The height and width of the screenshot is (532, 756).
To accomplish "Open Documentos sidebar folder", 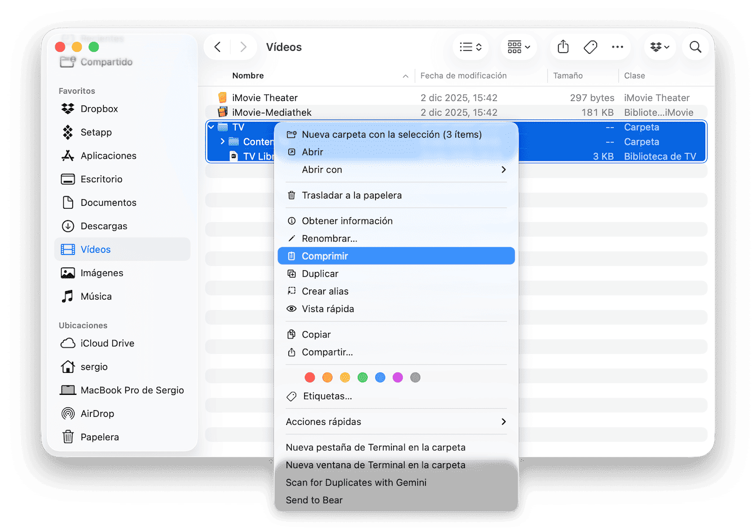I will click(122, 203).
